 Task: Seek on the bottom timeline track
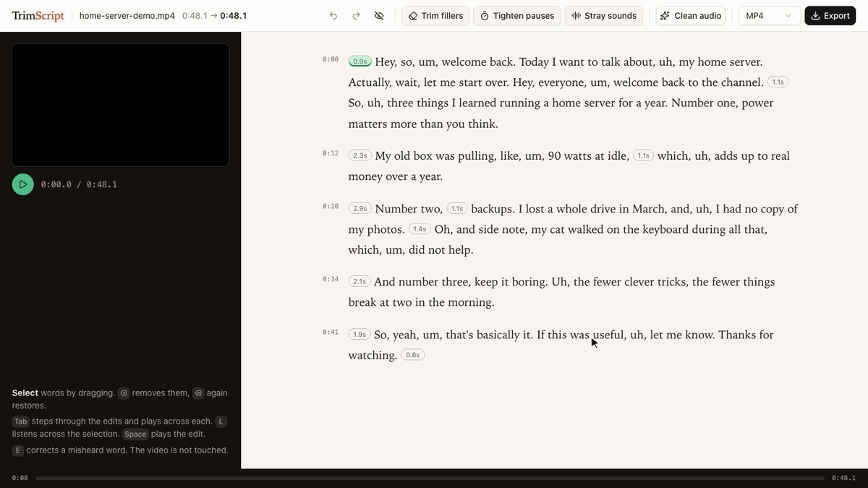[430, 478]
